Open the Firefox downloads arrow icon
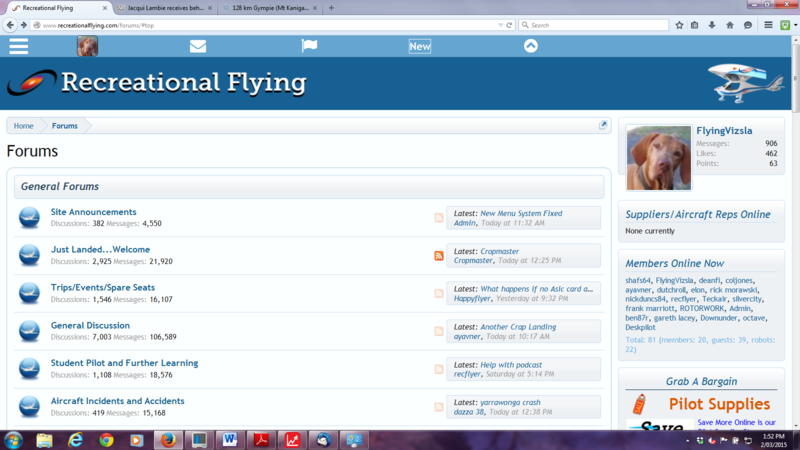This screenshot has width=800, height=450. [712, 25]
